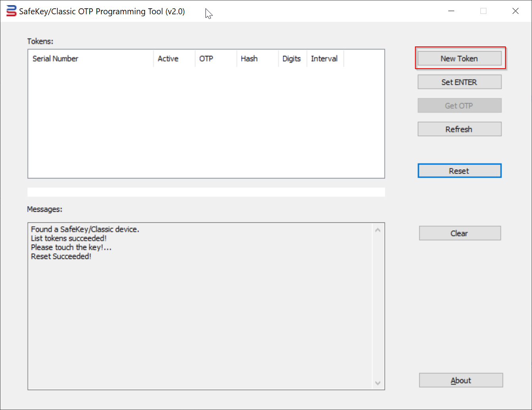Click inside the empty Tokens list area
Screen dimensions: 532x410
(x=206, y=122)
